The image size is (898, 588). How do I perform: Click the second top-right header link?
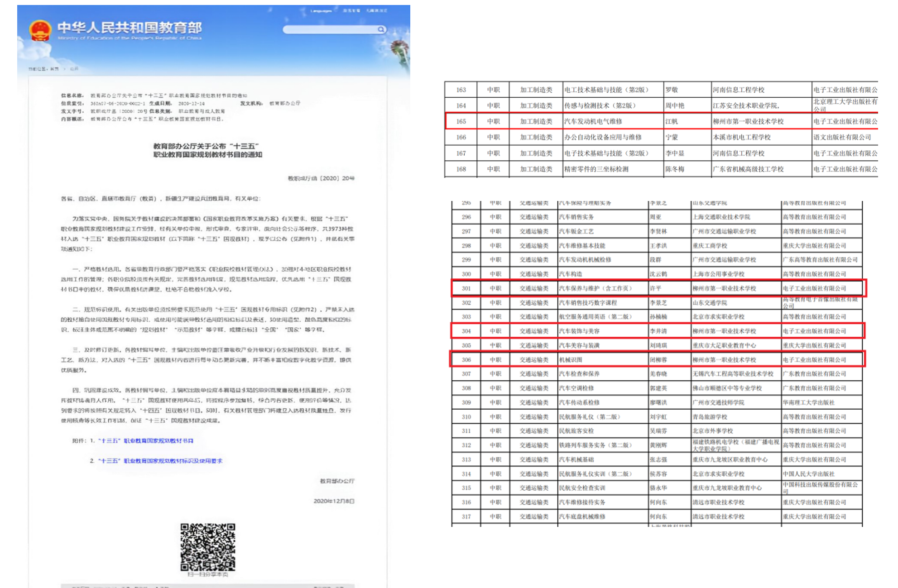351,10
